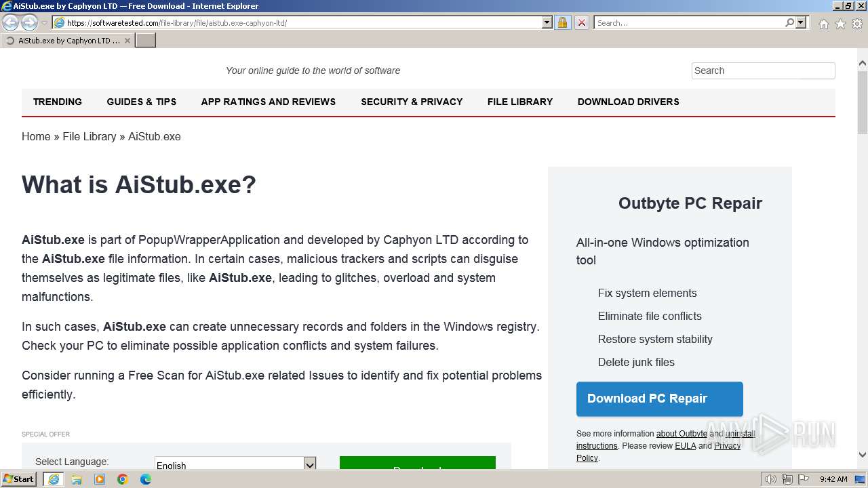Click the browser Search box
Screen dimensions: 868x488
[689, 22]
